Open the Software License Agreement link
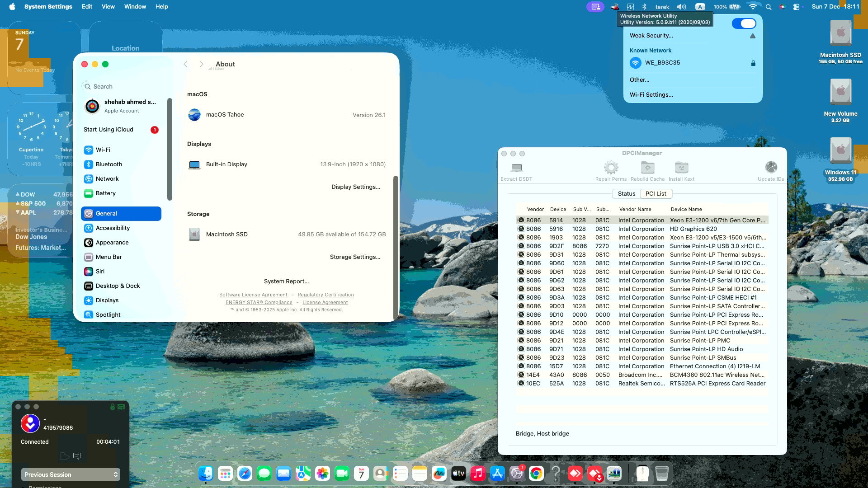Screen dimensions: 868x488 [x=253, y=294]
